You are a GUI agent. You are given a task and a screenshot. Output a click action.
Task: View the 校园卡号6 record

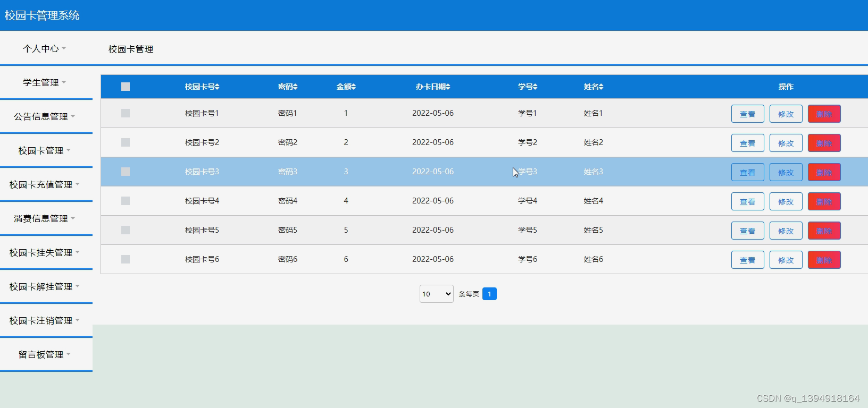(x=747, y=260)
